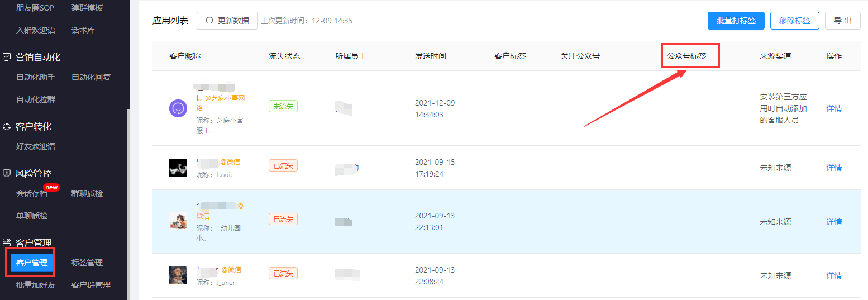Click the Louie customer avatar
The image size is (868, 300).
click(x=178, y=168)
